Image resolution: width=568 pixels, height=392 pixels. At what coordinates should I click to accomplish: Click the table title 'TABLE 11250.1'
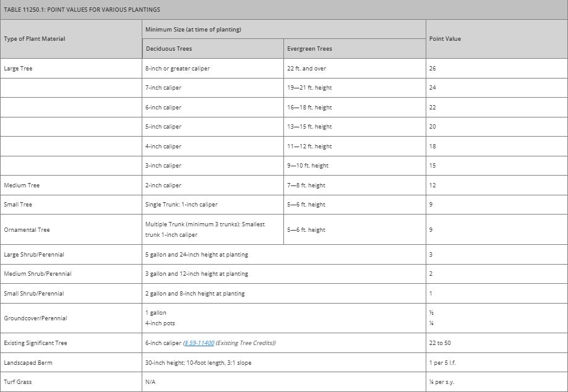[x=82, y=10]
